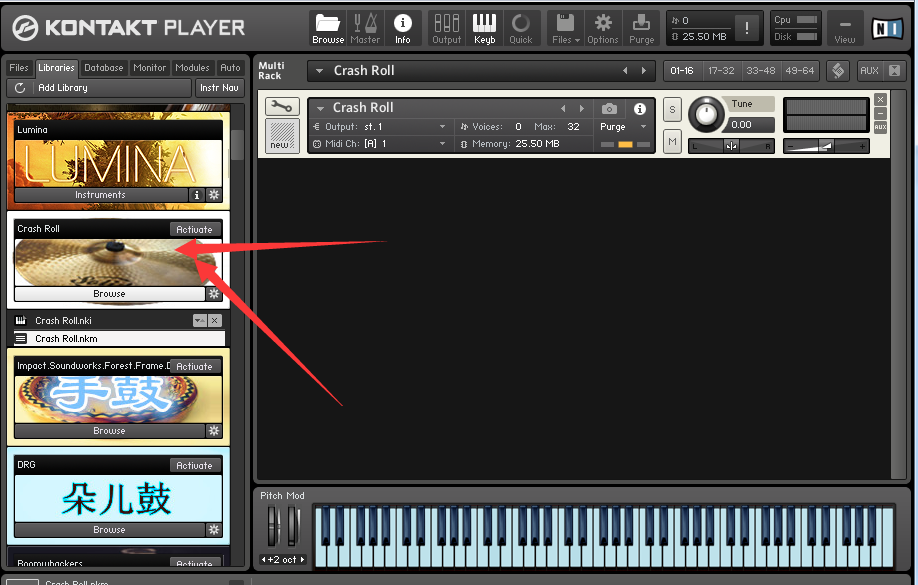This screenshot has height=585, width=918.
Task: Refresh the library list
Action: click(x=20, y=88)
